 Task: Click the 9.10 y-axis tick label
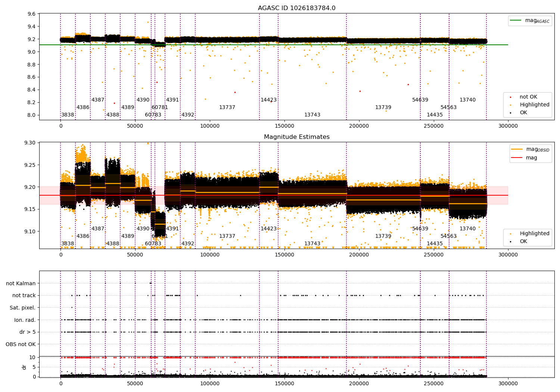(30, 231)
